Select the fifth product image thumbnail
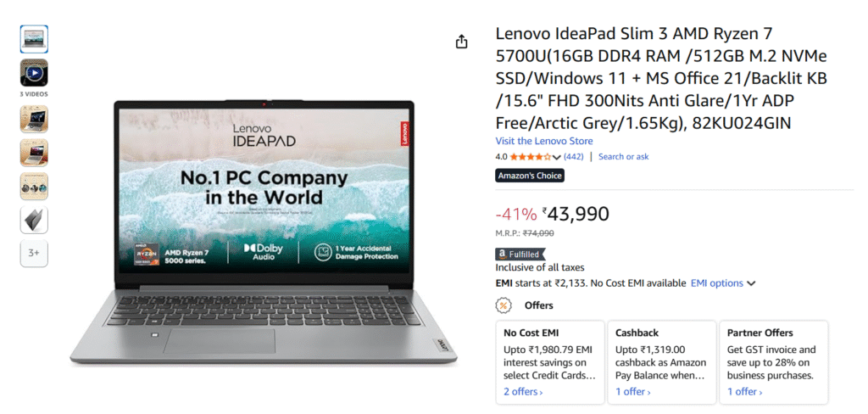The image size is (868, 414). coord(34,187)
